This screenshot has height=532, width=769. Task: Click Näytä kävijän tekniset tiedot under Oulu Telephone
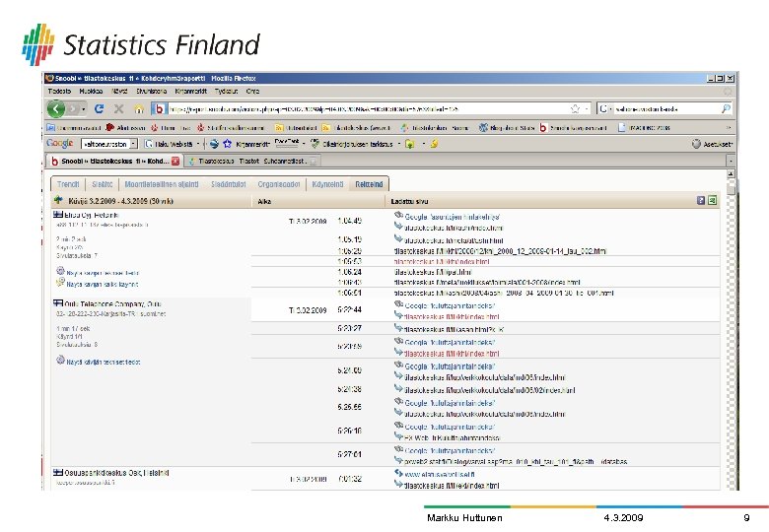pyautogui.click(x=103, y=362)
